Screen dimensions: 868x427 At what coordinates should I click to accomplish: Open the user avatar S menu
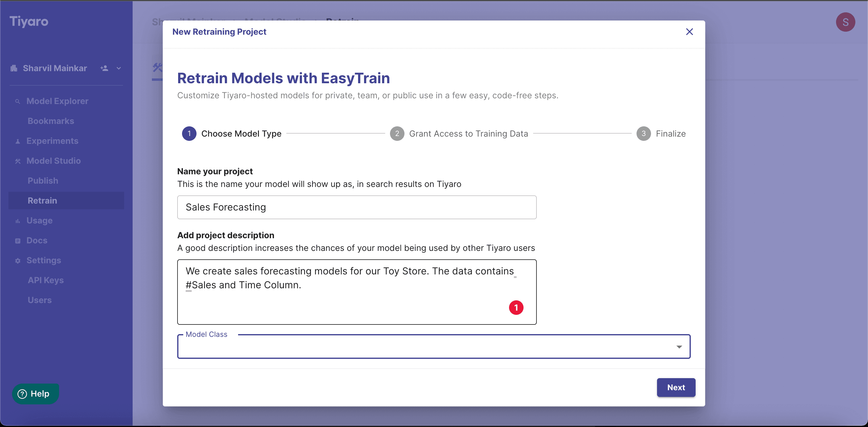click(845, 22)
